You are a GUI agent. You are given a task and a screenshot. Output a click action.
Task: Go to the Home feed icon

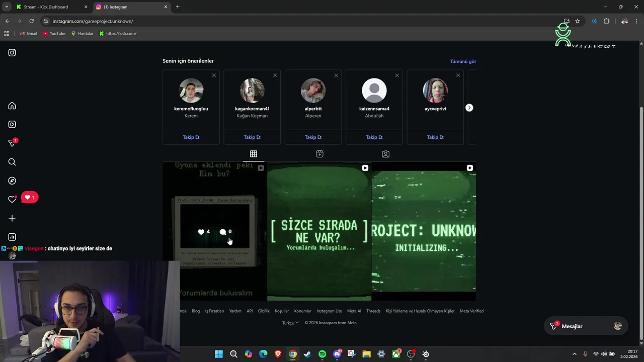[x=12, y=106]
